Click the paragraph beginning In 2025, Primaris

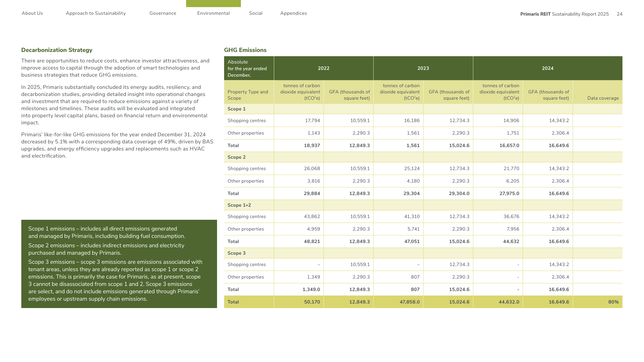pos(114,105)
